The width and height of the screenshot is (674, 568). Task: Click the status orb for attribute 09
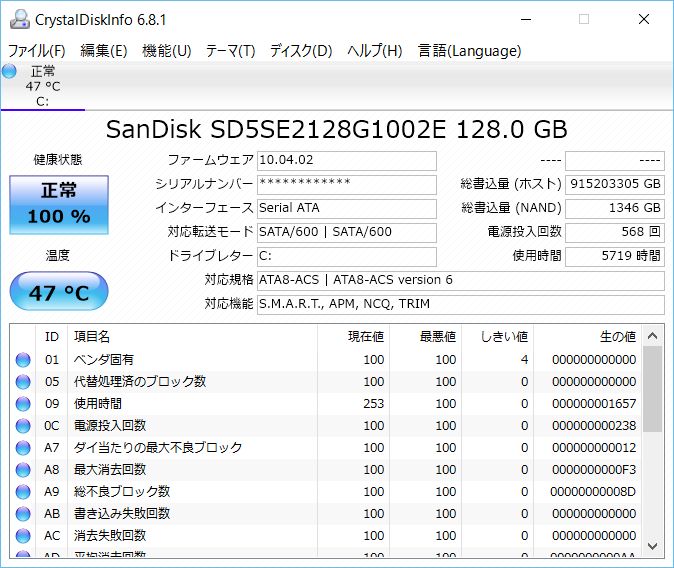(23, 404)
